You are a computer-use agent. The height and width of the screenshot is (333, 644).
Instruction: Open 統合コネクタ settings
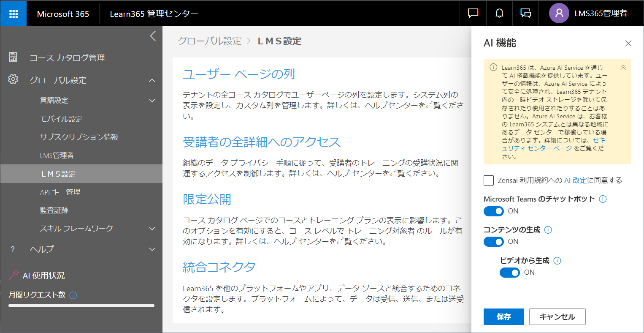[219, 267]
